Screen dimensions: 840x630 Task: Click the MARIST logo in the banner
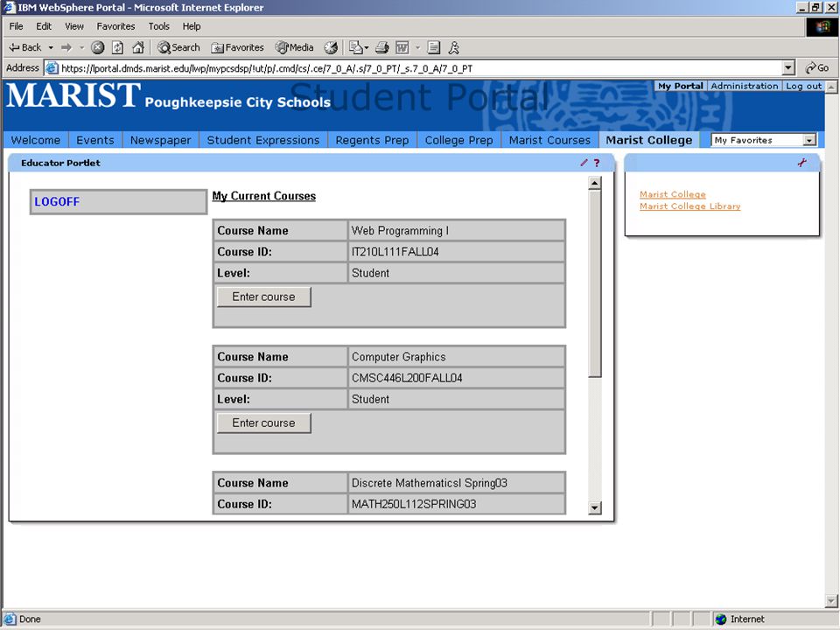tap(73, 95)
